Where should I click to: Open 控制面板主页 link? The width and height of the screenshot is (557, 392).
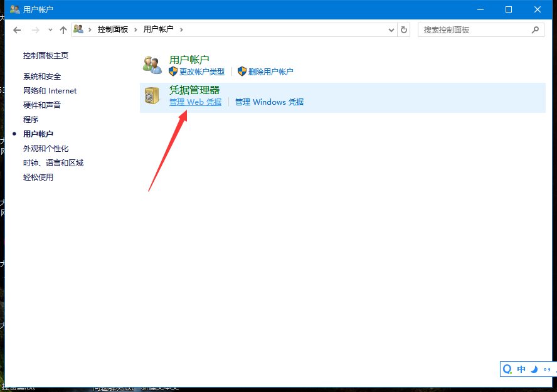click(46, 55)
